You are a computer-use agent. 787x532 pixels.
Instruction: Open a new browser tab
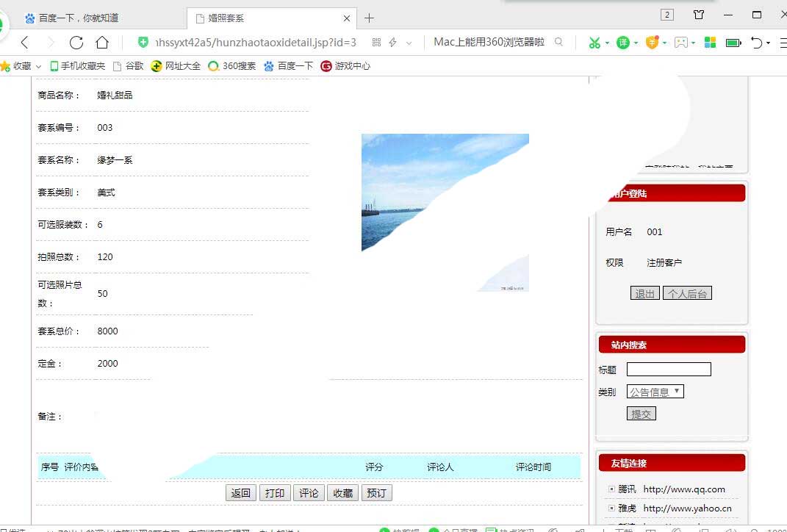pyautogui.click(x=369, y=18)
